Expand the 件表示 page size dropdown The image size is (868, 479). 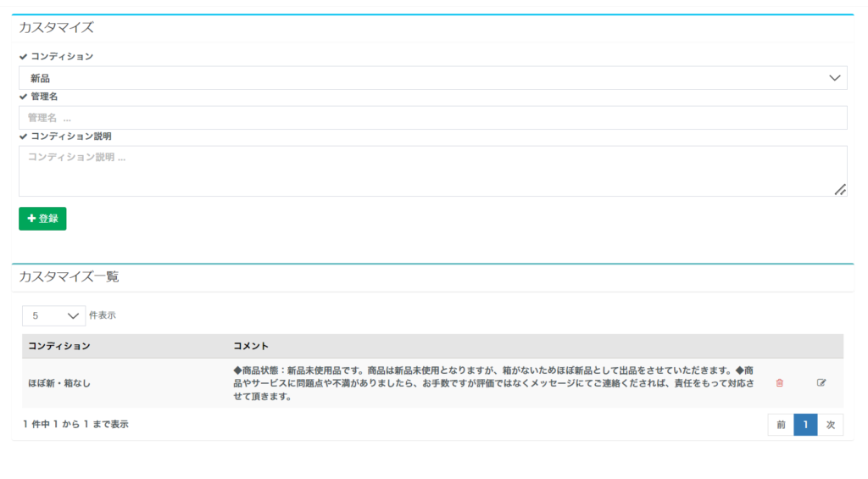pyautogui.click(x=53, y=315)
